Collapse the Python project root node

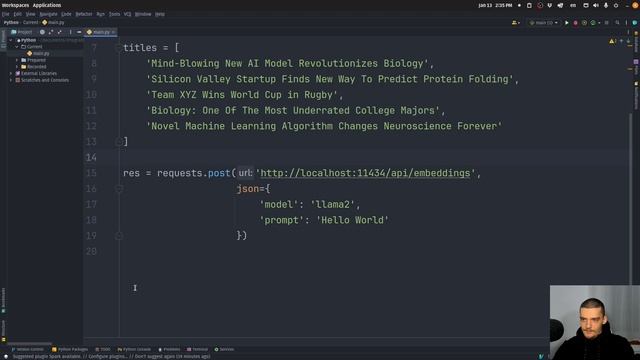[11, 40]
